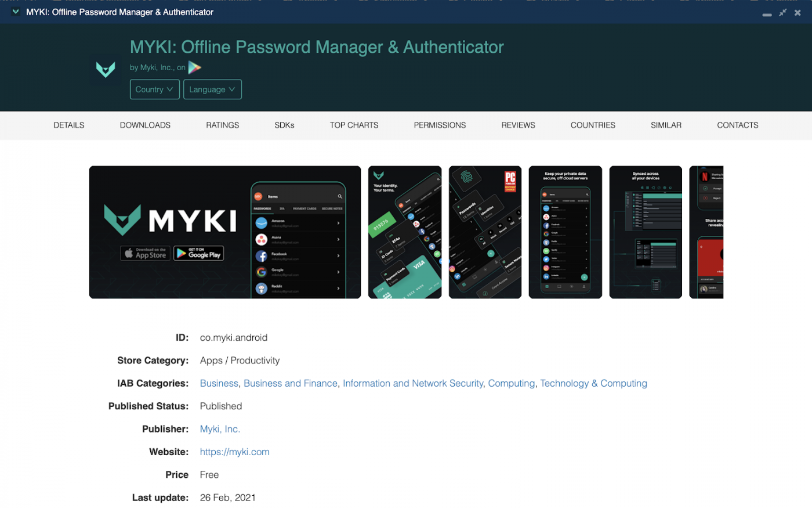Open the Country dropdown

point(154,89)
